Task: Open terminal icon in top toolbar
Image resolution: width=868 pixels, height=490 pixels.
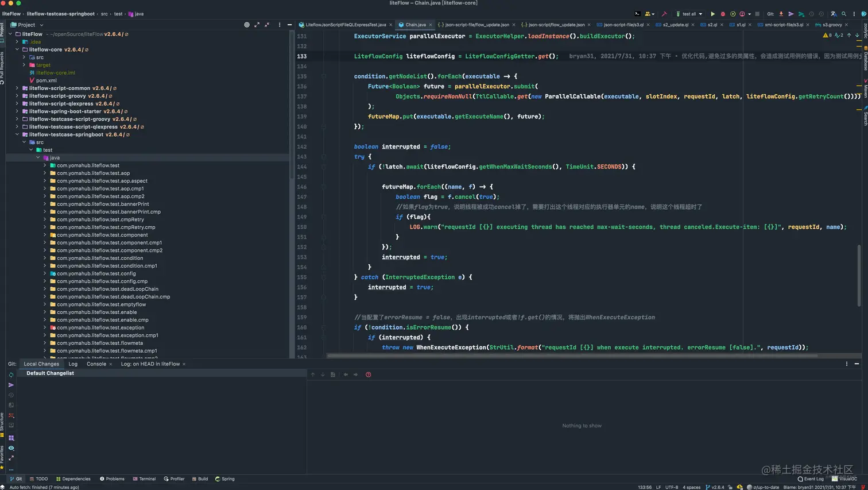Action: (637, 14)
